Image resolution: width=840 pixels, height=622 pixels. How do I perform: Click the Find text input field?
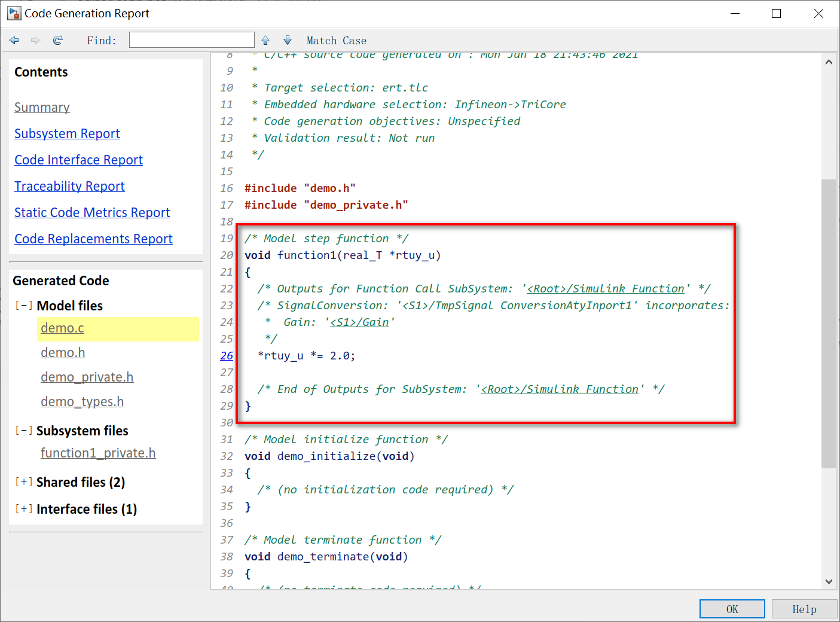192,40
